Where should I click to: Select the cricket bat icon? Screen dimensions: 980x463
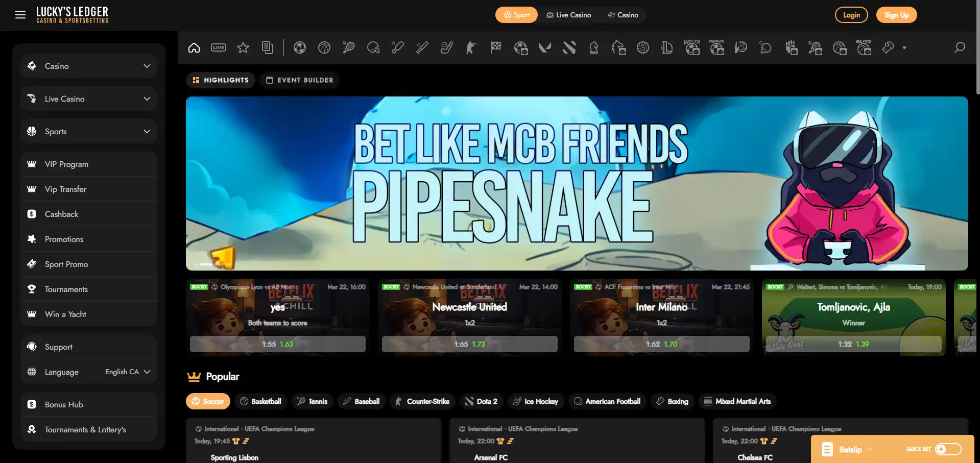tap(398, 47)
